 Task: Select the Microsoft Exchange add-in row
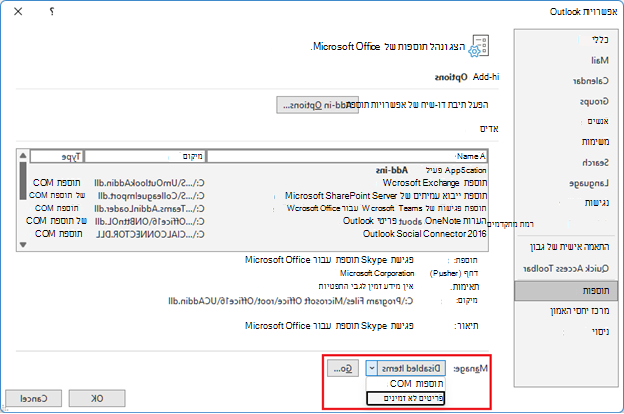pyautogui.click(x=258, y=183)
